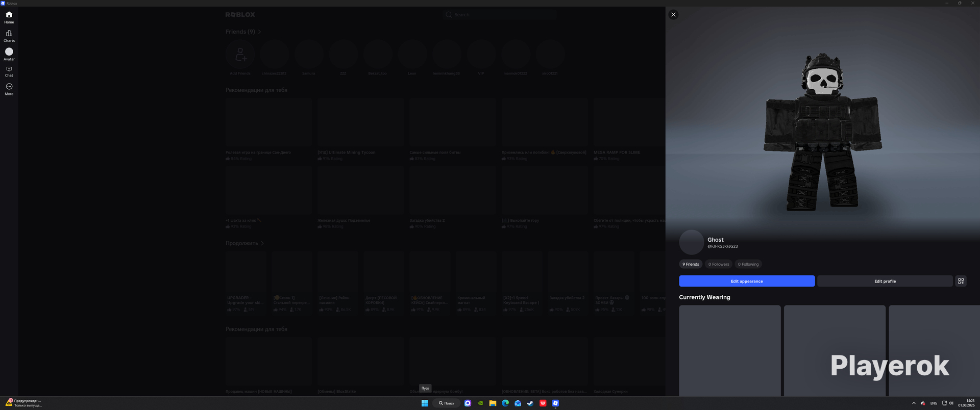
Task: Open the [Обмены] BlockStrike game card
Action: pyautogui.click(x=361, y=366)
